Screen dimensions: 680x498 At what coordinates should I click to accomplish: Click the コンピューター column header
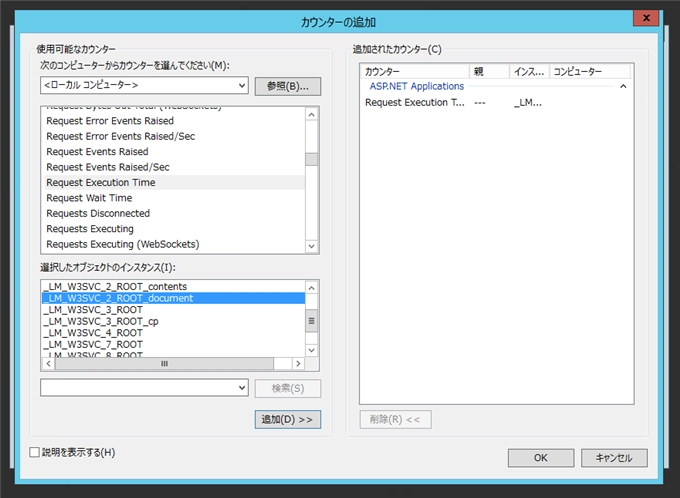(590, 72)
